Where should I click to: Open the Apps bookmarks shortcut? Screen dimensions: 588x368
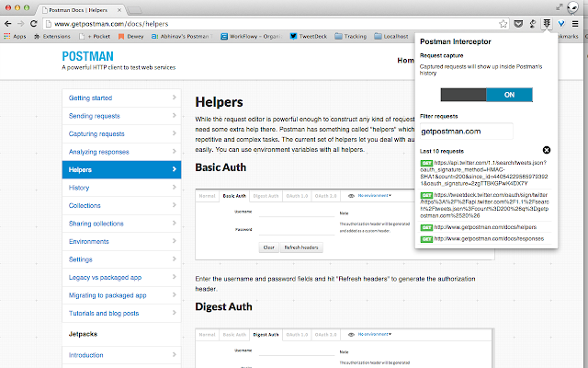(x=15, y=37)
